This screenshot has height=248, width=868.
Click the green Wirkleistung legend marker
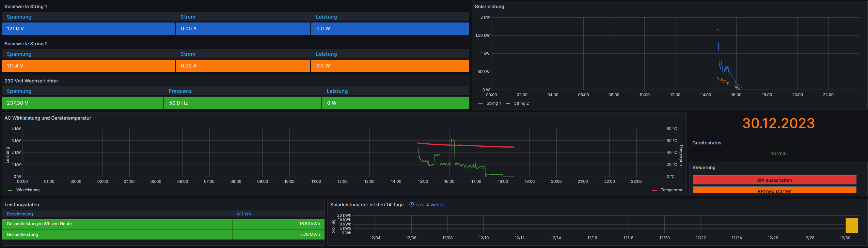(x=10, y=190)
